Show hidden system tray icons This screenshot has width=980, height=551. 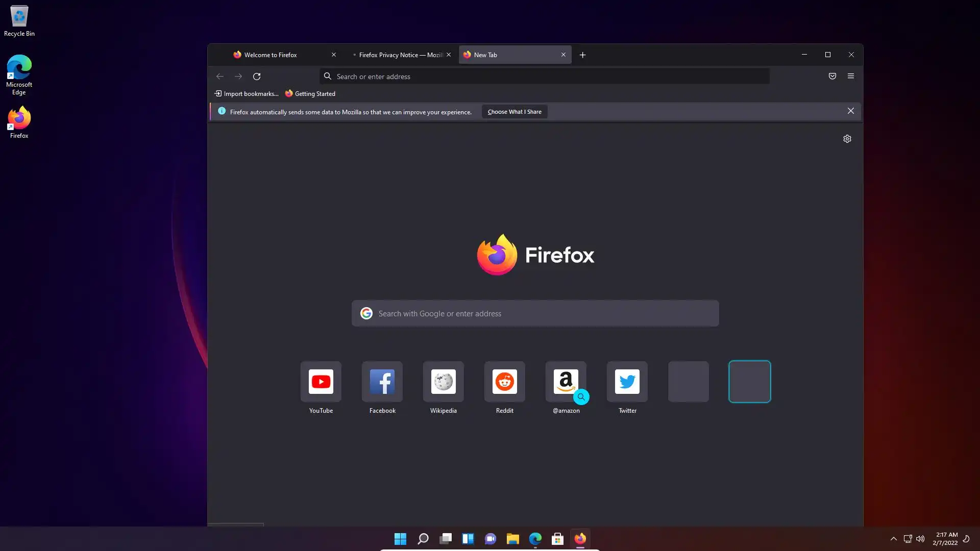coord(893,539)
